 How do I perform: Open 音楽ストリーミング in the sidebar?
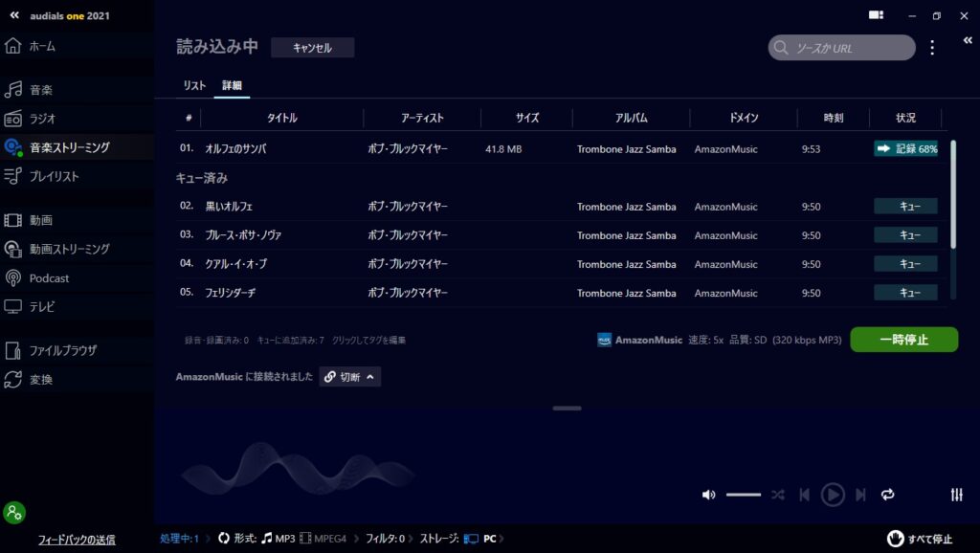[69, 147]
